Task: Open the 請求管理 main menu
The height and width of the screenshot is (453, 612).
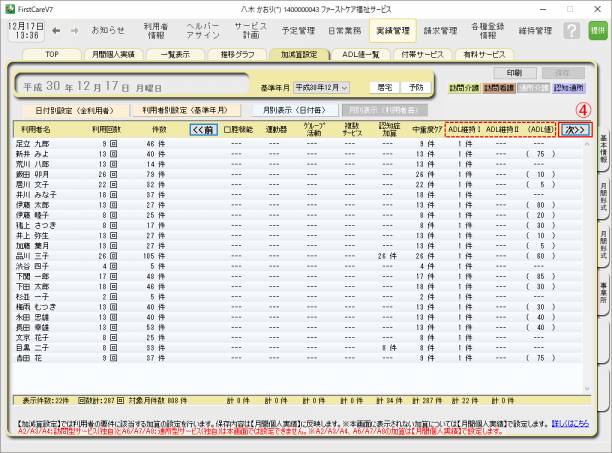Action: [x=440, y=30]
